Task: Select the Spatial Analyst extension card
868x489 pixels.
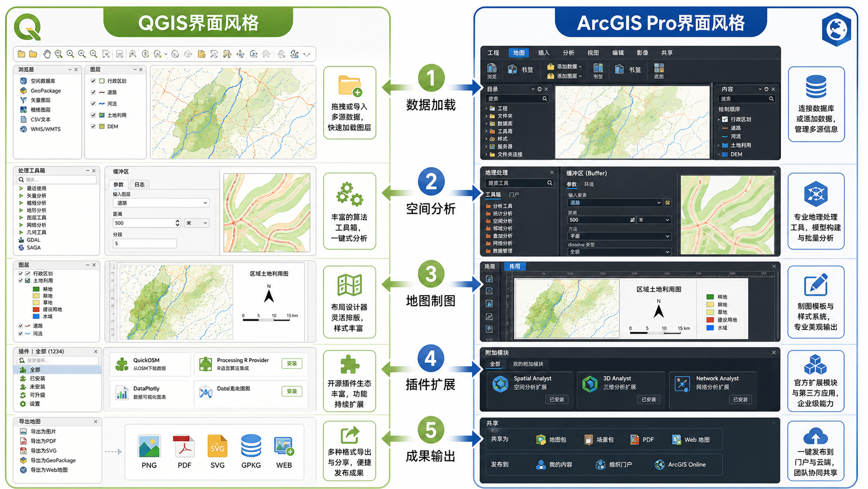Action: tap(530, 390)
